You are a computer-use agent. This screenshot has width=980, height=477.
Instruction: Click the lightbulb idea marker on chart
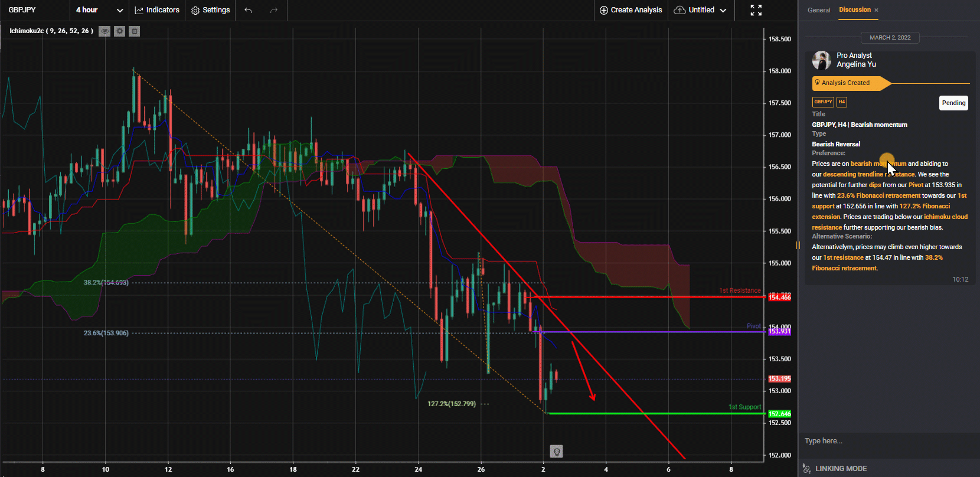(x=556, y=452)
